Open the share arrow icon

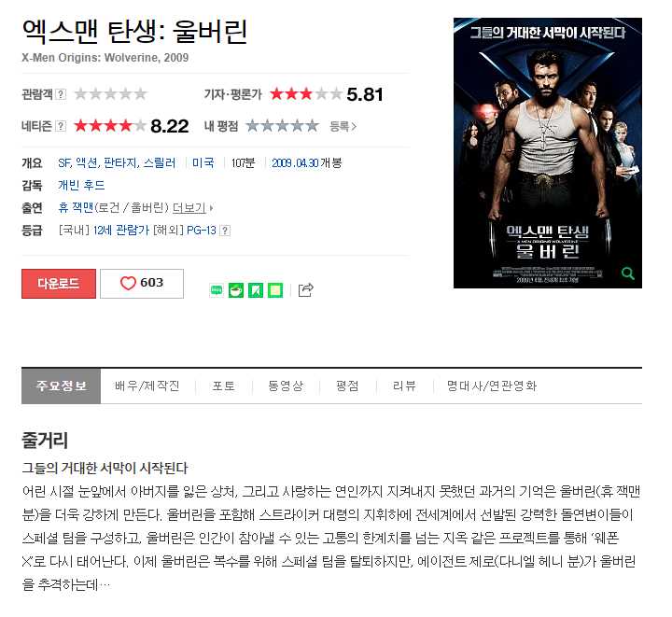305,290
